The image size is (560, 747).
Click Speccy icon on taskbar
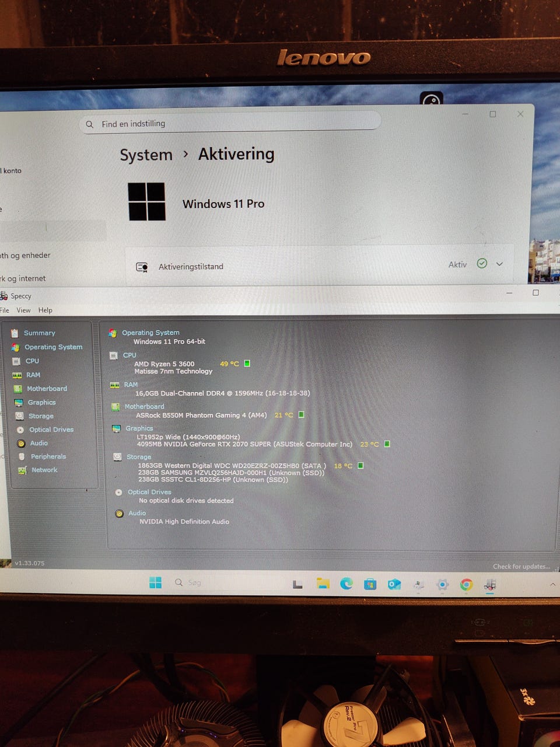[490, 584]
